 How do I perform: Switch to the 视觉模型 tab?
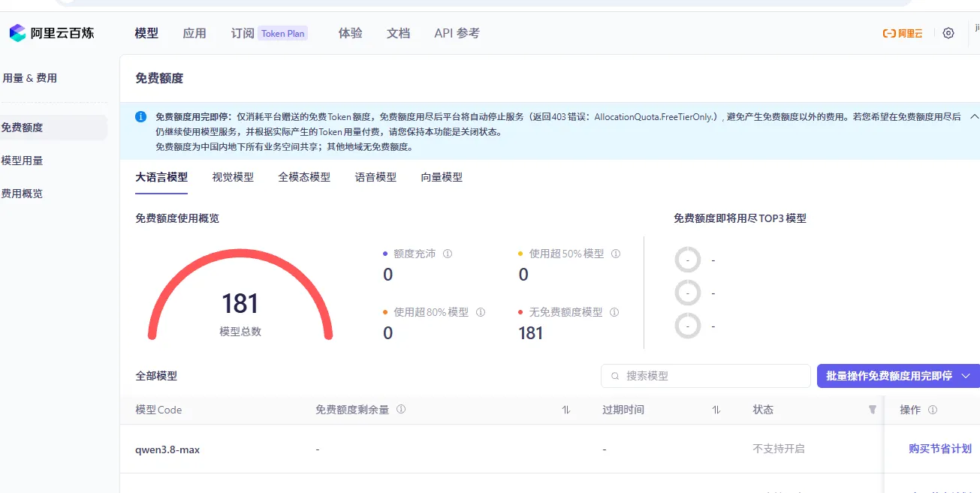click(x=233, y=177)
